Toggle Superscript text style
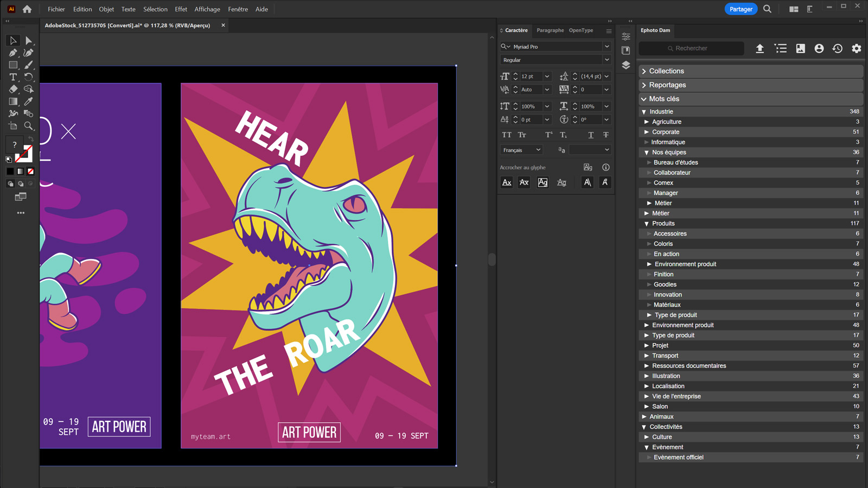Screen dimensions: 868x488 [548, 135]
